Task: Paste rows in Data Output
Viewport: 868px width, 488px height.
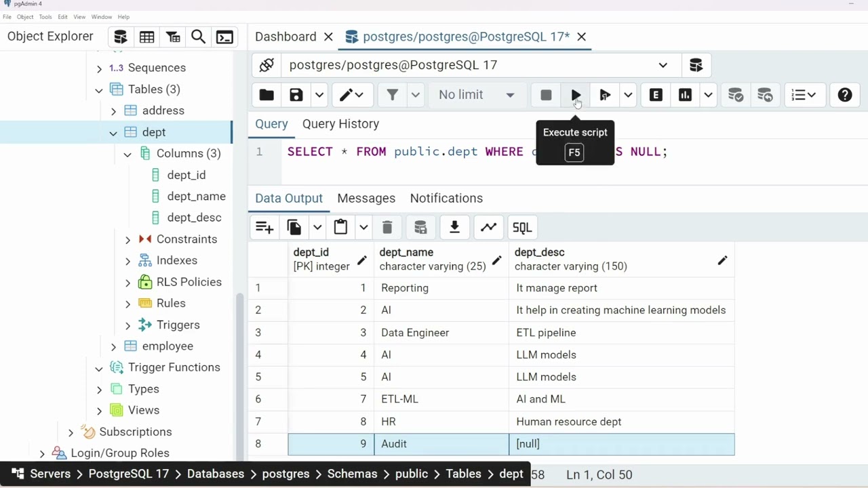Action: pyautogui.click(x=340, y=228)
